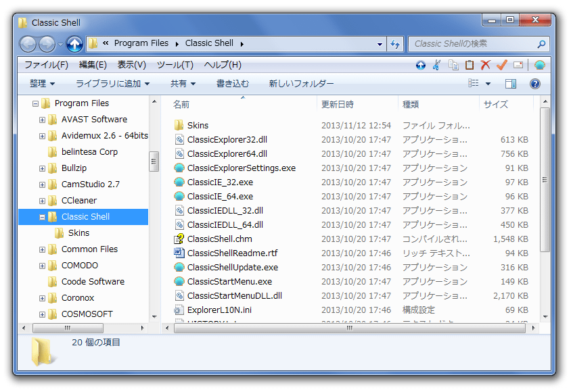
Task: Select ClassicStartMenuDLL.dll file name
Action: pyautogui.click(x=235, y=296)
